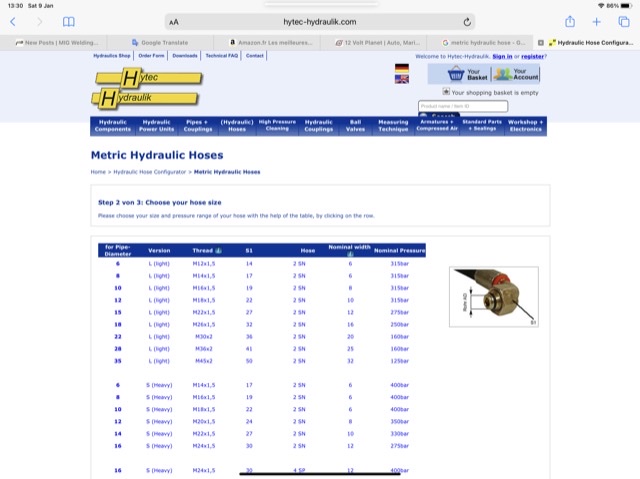Open the Share sheet icon
The width and height of the screenshot is (640, 479).
[570, 22]
